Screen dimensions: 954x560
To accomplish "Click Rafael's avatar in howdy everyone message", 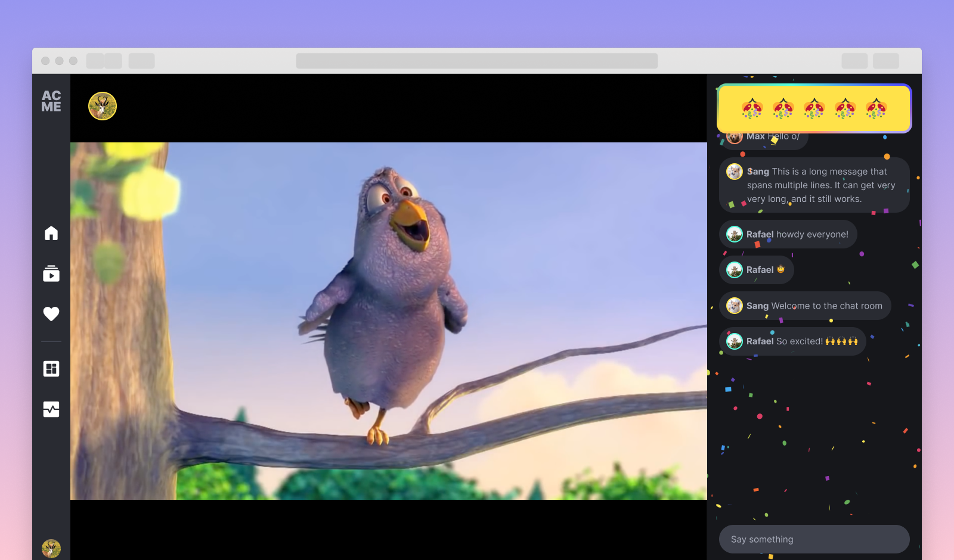I will 735,234.
